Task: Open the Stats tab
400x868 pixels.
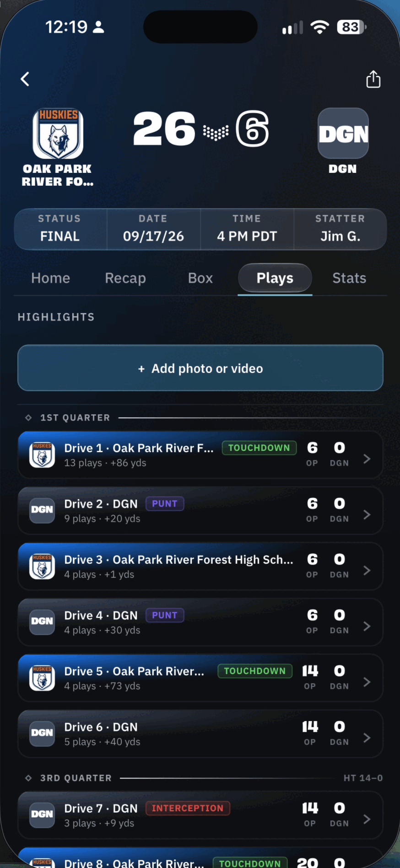Action: tap(349, 278)
